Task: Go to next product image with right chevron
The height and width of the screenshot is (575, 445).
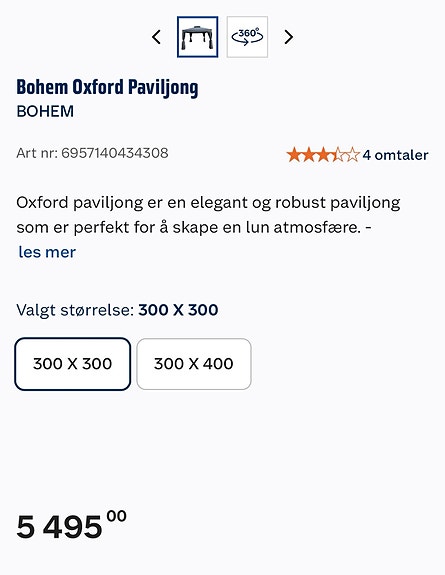Action: [289, 37]
